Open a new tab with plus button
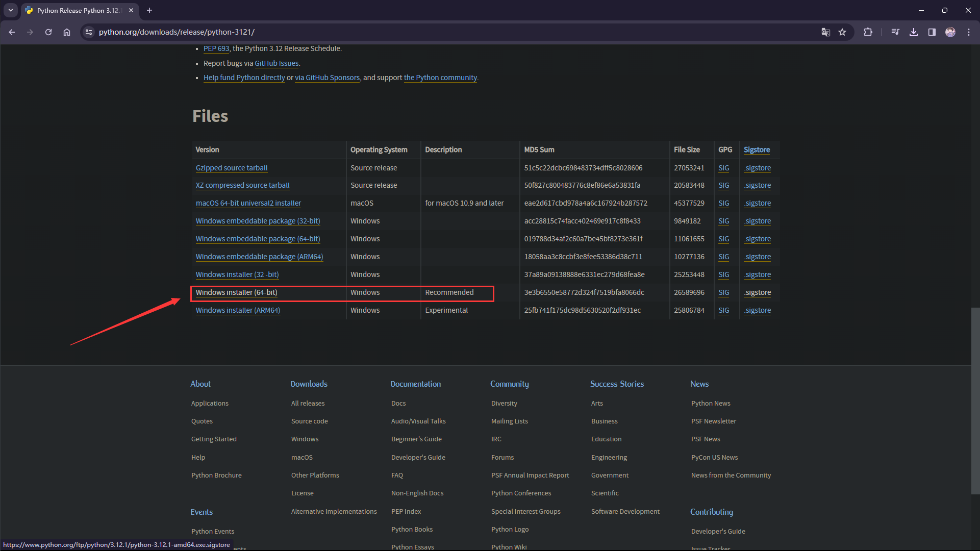 pyautogui.click(x=149, y=10)
